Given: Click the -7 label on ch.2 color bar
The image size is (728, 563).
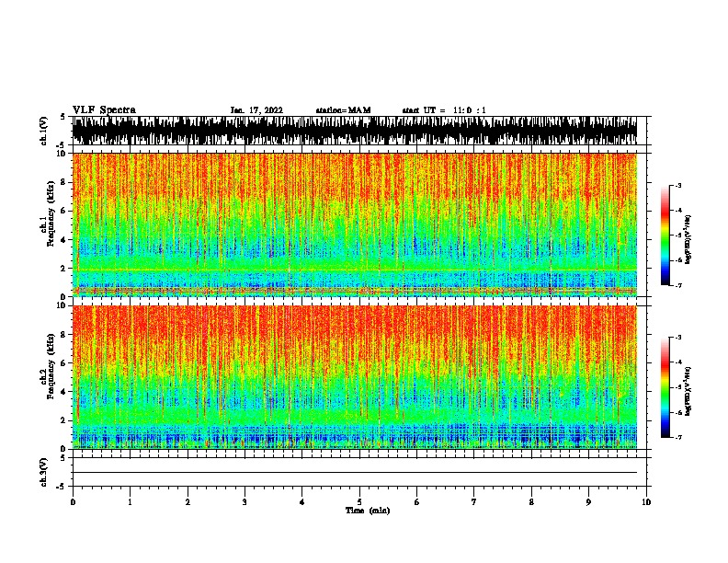Looking at the screenshot, I should [678, 438].
